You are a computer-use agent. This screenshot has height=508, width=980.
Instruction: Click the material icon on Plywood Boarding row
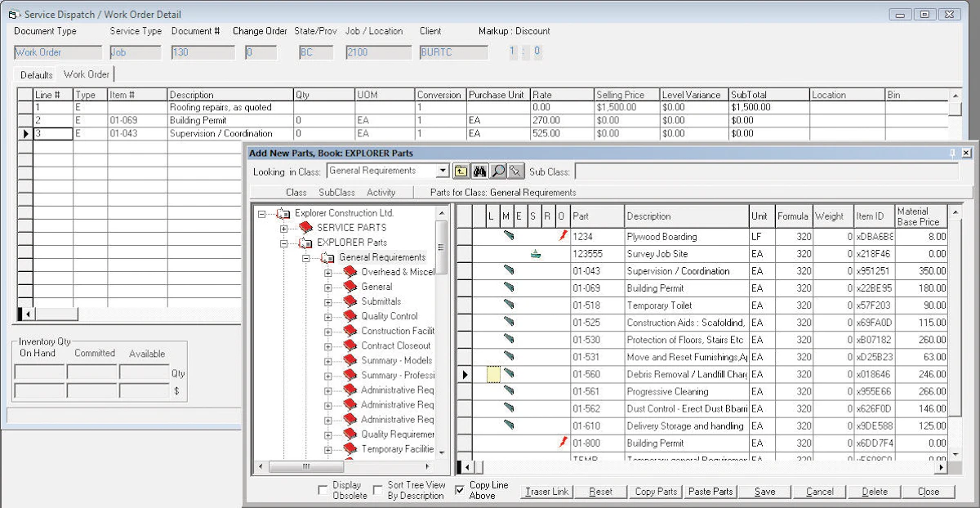(509, 236)
